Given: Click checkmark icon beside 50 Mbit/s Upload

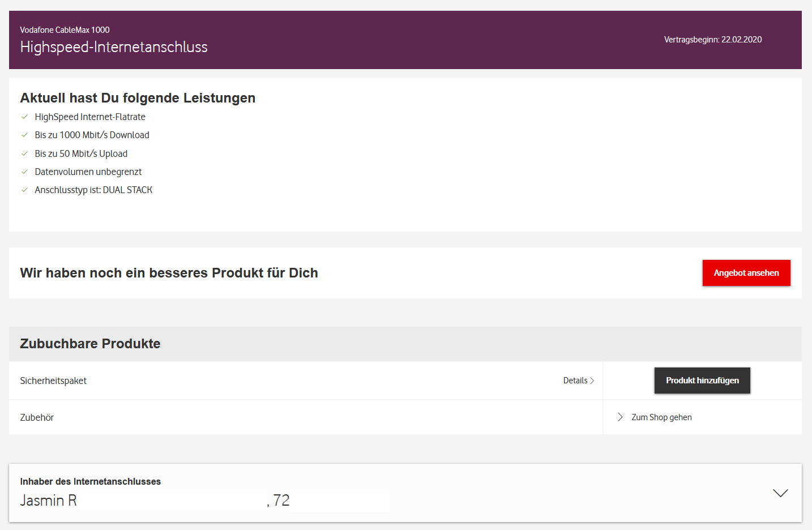Looking at the screenshot, I should click(24, 153).
